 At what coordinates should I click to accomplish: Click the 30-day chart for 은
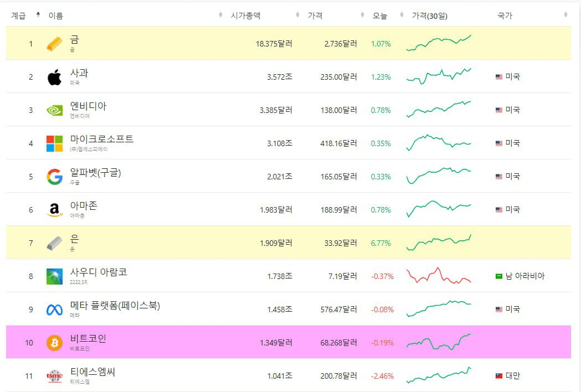tap(439, 243)
